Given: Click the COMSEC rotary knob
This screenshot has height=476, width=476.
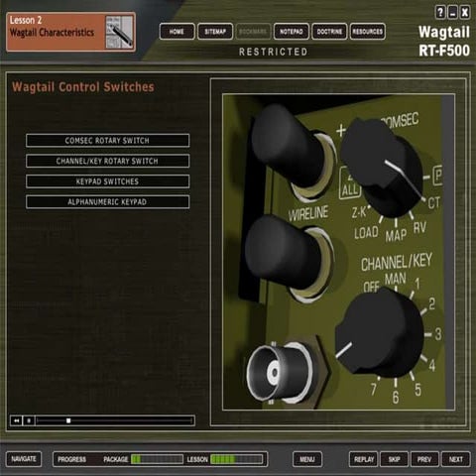Looking at the screenshot, I should (382, 167).
